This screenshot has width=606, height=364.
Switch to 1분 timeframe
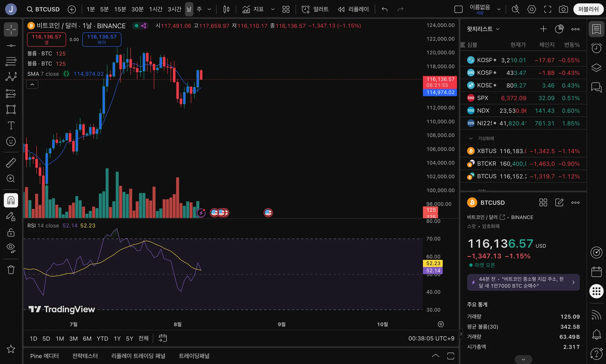point(91,9)
